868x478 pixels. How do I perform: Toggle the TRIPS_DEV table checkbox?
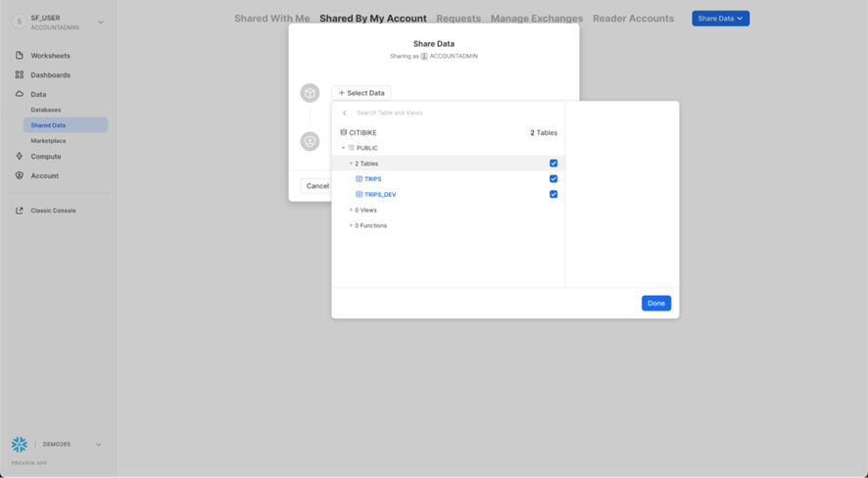tap(554, 195)
